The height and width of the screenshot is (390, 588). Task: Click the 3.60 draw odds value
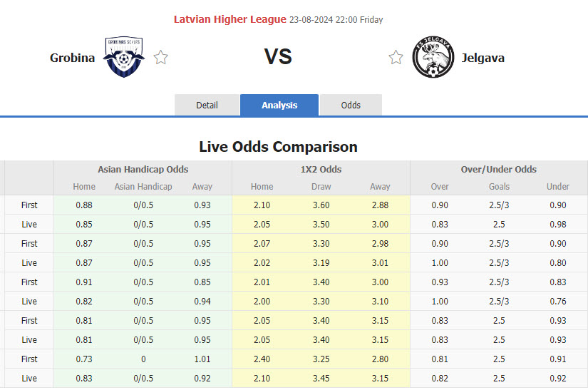tap(321, 205)
